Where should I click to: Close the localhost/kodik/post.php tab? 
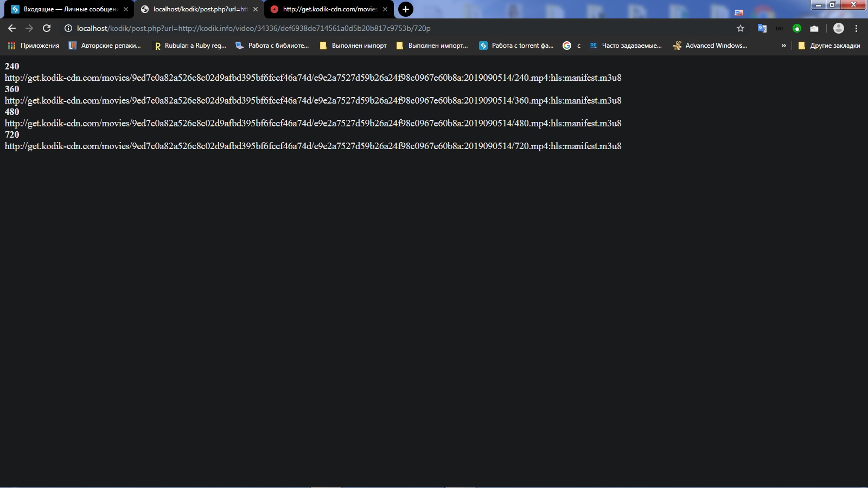256,9
